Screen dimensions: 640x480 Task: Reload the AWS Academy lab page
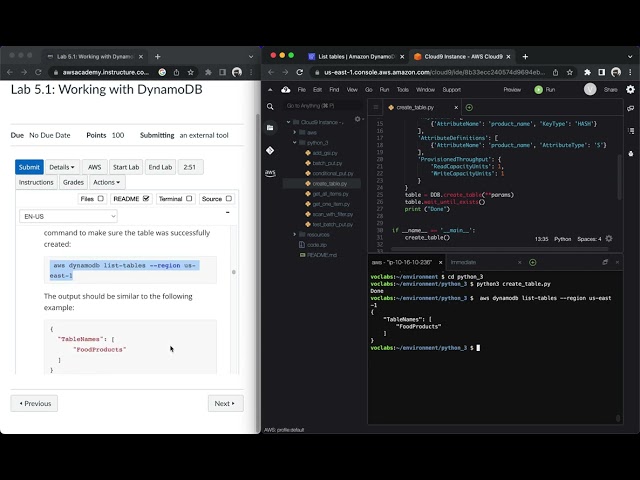point(38,72)
